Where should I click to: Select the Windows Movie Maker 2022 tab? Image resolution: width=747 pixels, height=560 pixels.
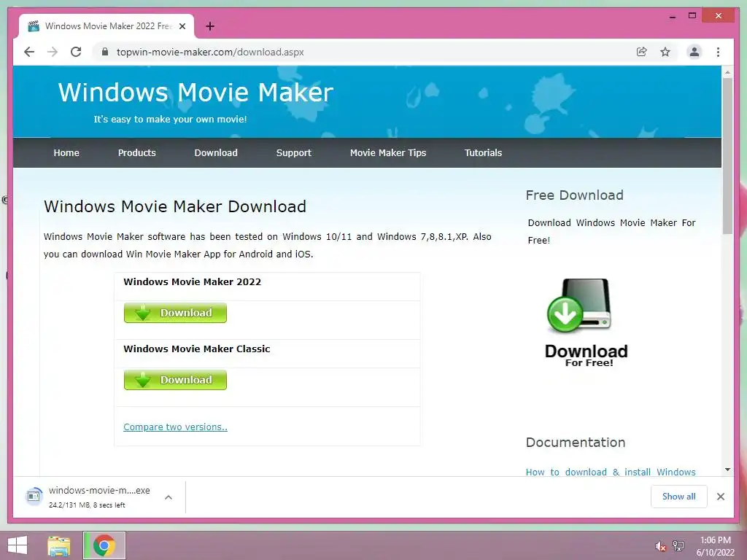tap(107, 26)
